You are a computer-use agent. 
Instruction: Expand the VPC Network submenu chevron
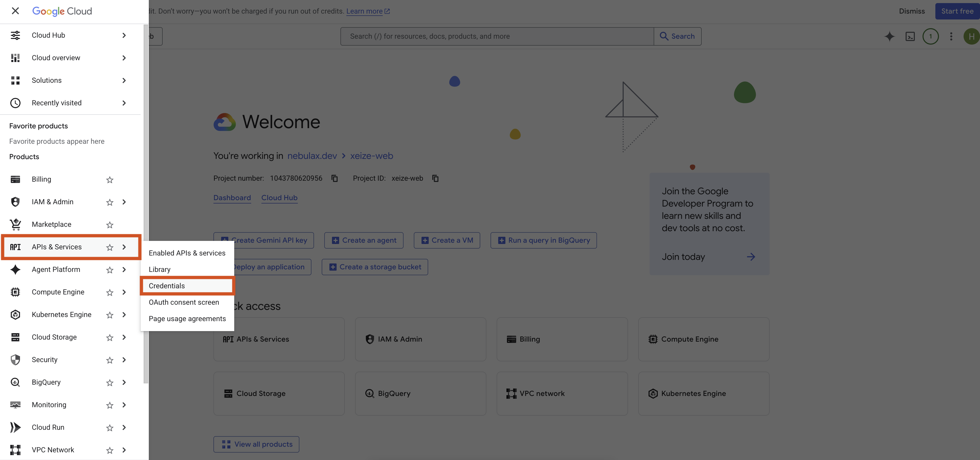click(124, 450)
